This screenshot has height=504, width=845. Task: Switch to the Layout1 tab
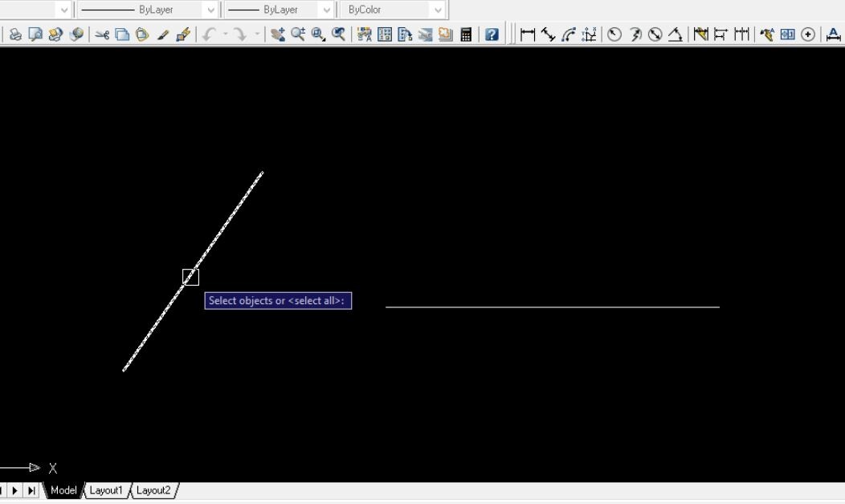pos(105,490)
